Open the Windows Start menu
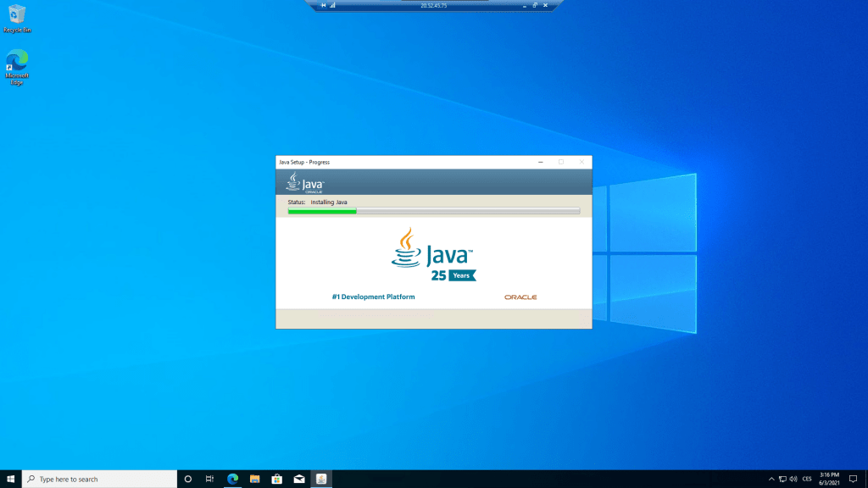The width and height of the screenshot is (868, 488). pos(10,479)
